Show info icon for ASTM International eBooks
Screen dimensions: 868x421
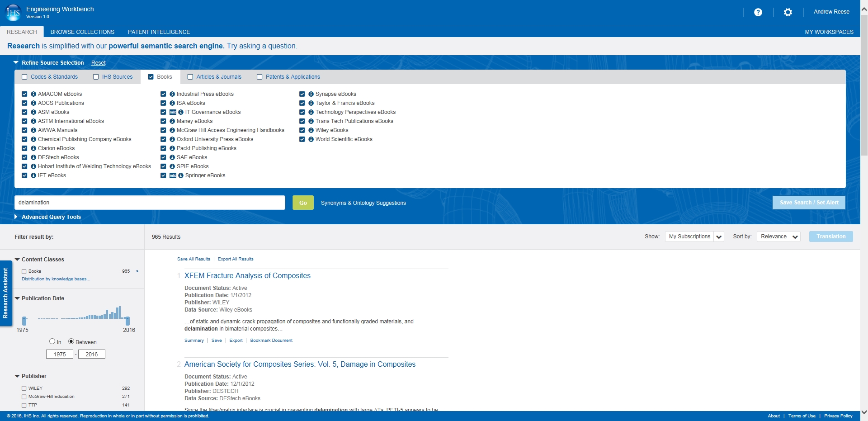pos(33,121)
